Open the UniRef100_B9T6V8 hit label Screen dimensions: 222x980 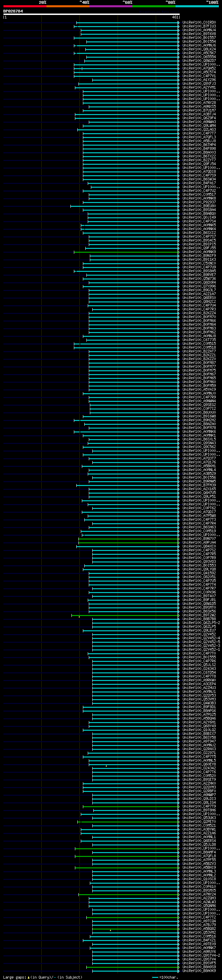coord(199,34)
